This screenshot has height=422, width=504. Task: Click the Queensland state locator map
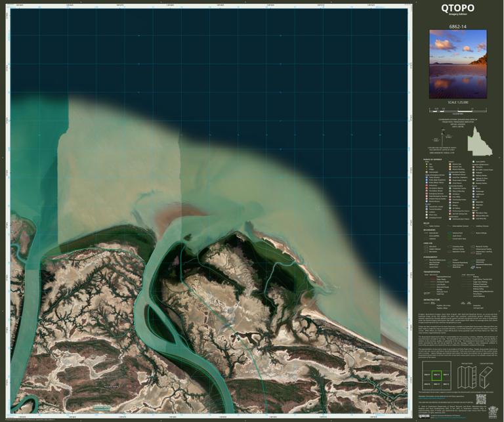[x=479, y=141]
